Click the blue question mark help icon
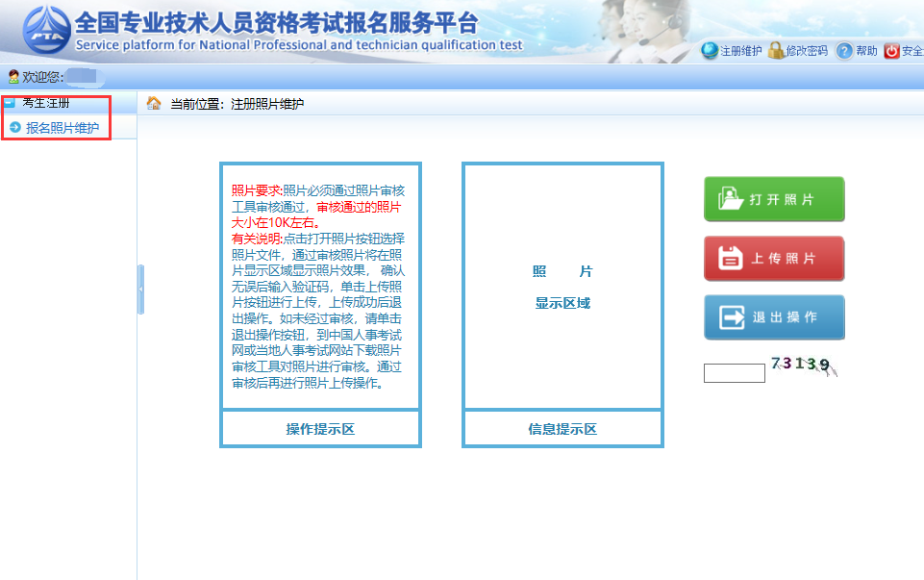Screen dimensions: 924x580 coord(844,51)
